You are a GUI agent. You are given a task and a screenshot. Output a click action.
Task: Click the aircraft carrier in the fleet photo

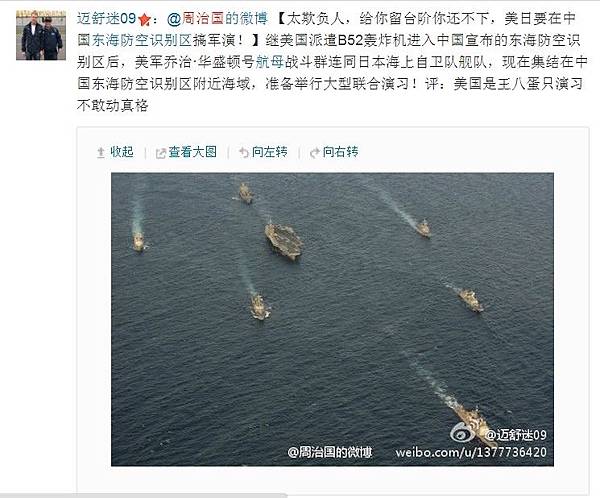(284, 242)
